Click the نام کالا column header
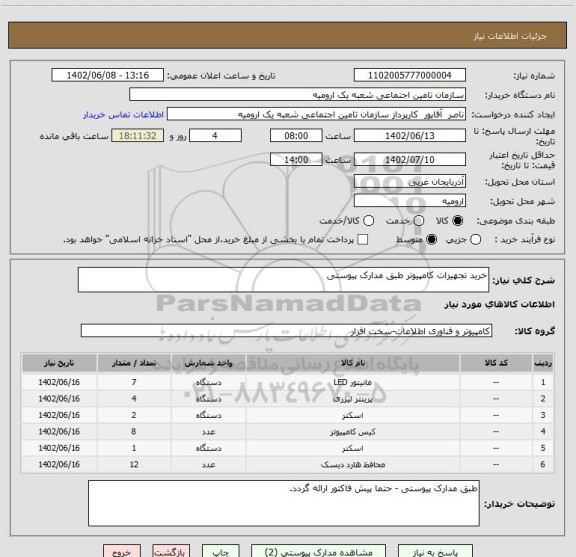The image size is (576, 557). tap(353, 363)
